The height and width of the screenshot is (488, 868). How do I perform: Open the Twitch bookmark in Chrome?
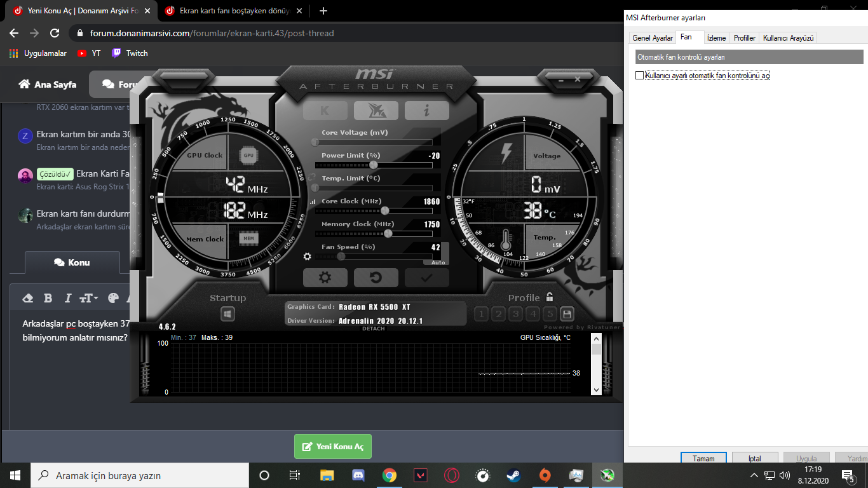pyautogui.click(x=130, y=53)
